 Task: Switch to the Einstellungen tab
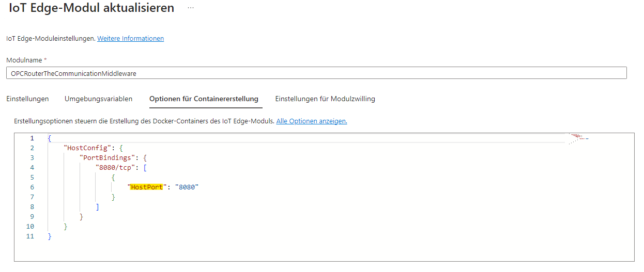click(27, 99)
